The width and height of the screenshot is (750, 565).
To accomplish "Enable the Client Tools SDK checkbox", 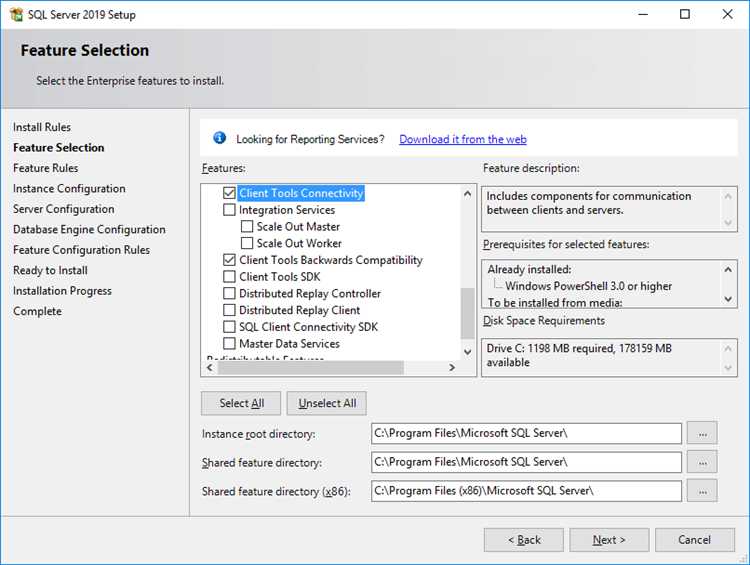I will [x=229, y=277].
